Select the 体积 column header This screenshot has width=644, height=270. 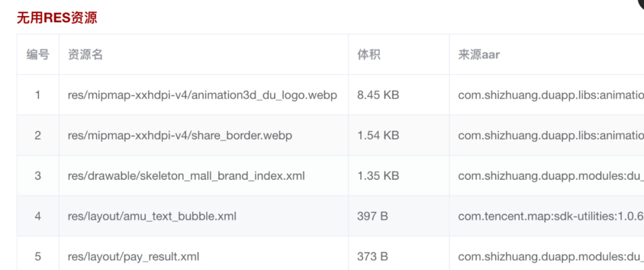tap(369, 54)
